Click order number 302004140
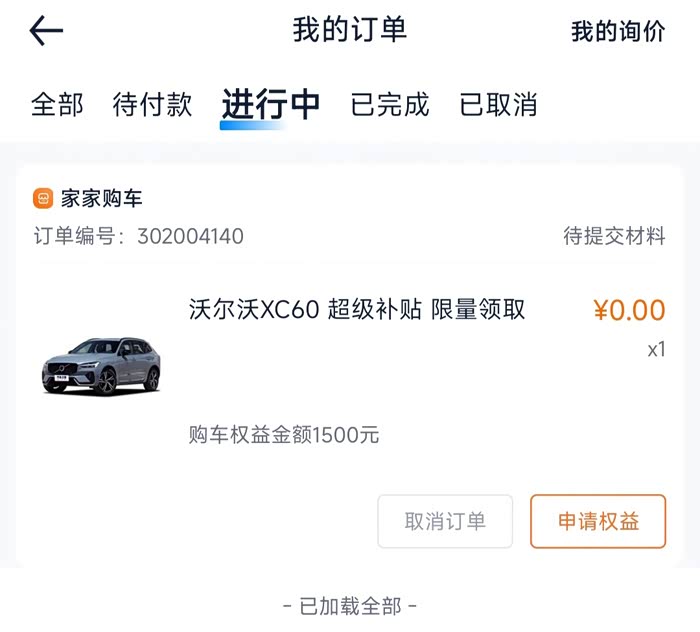The width and height of the screenshot is (700, 632). tap(190, 237)
